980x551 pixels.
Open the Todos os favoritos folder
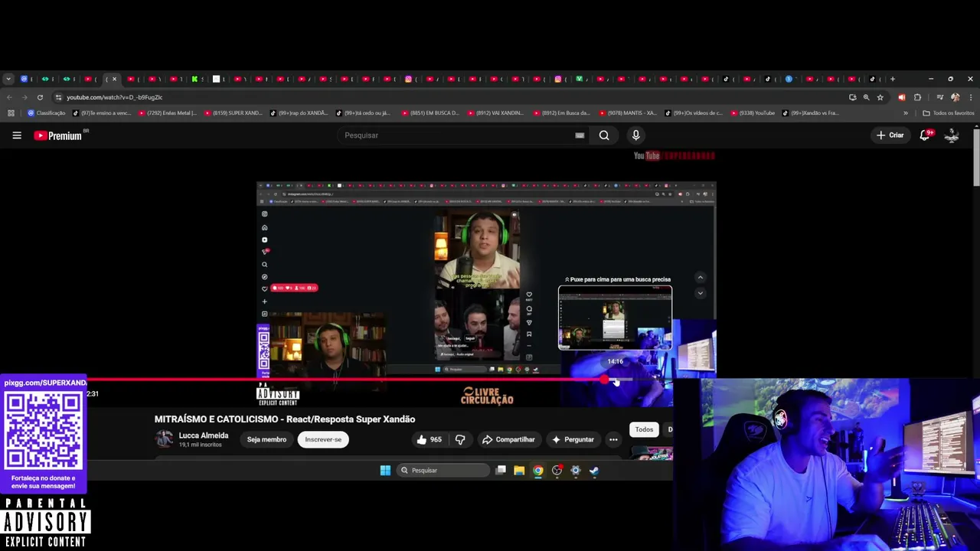[x=949, y=113]
